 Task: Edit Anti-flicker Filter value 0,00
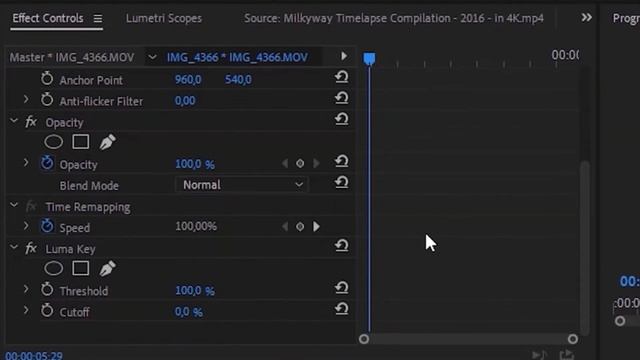[185, 101]
